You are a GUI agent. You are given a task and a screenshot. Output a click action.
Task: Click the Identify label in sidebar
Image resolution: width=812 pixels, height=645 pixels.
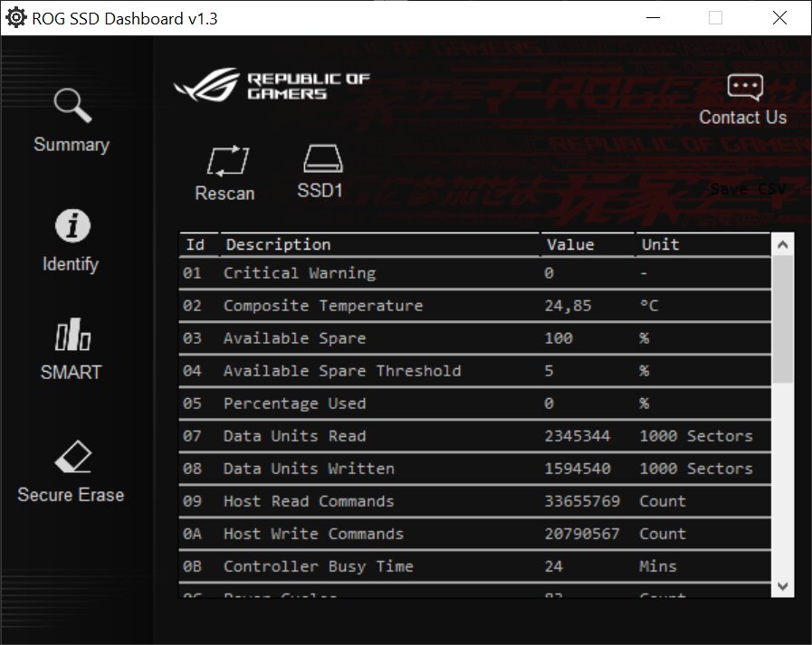coord(71,264)
